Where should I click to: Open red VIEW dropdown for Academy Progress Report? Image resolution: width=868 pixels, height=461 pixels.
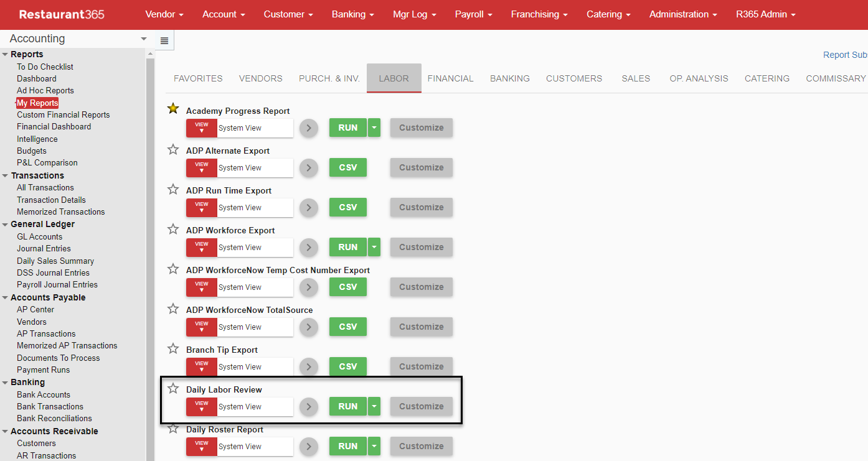[202, 128]
